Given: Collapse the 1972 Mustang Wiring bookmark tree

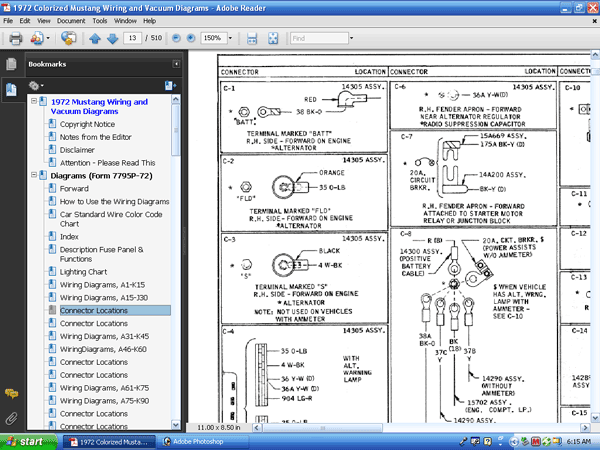Looking at the screenshot, I should (x=34, y=101).
